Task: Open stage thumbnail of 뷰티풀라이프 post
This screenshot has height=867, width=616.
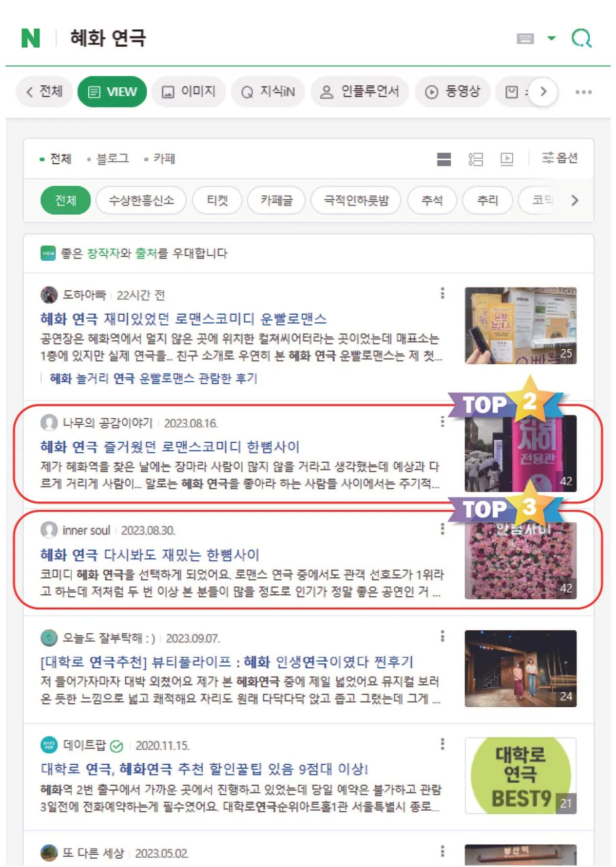Action: (x=521, y=669)
